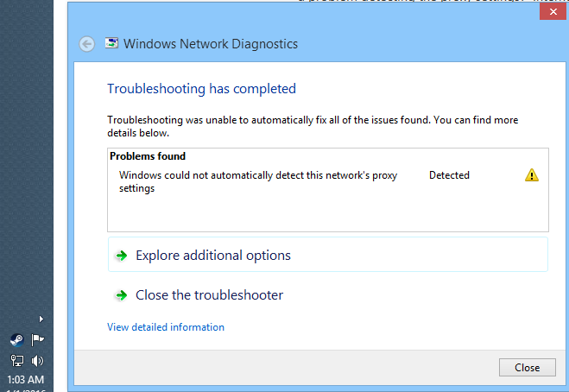Click the 1:03 AM taskbar clock
This screenshot has height=392, width=569.
25,380
